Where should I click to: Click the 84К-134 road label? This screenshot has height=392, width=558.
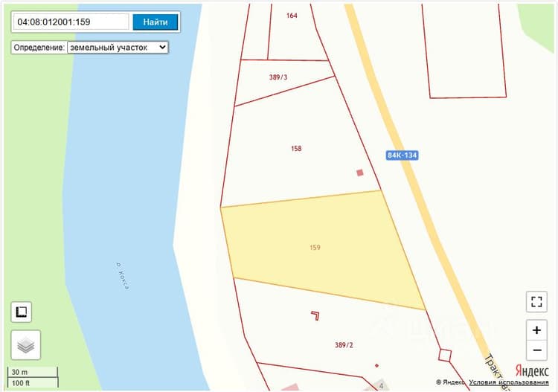(x=402, y=155)
